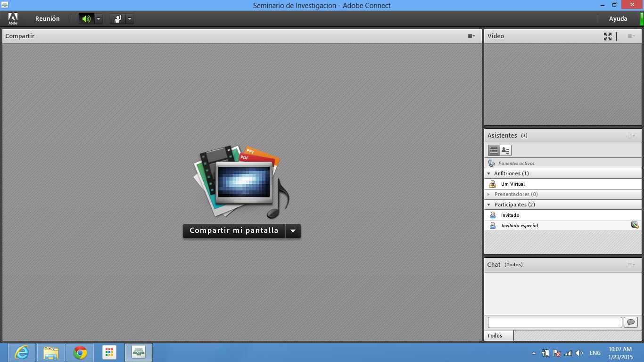Open the Vídeo pod options menu
Image resolution: width=644 pixels, height=362 pixels.
click(631, 36)
